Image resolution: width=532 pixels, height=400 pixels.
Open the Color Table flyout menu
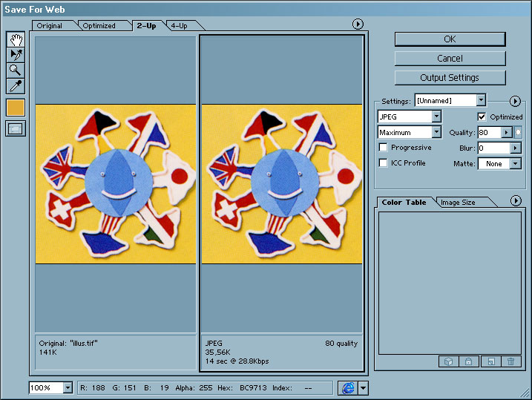click(516, 201)
